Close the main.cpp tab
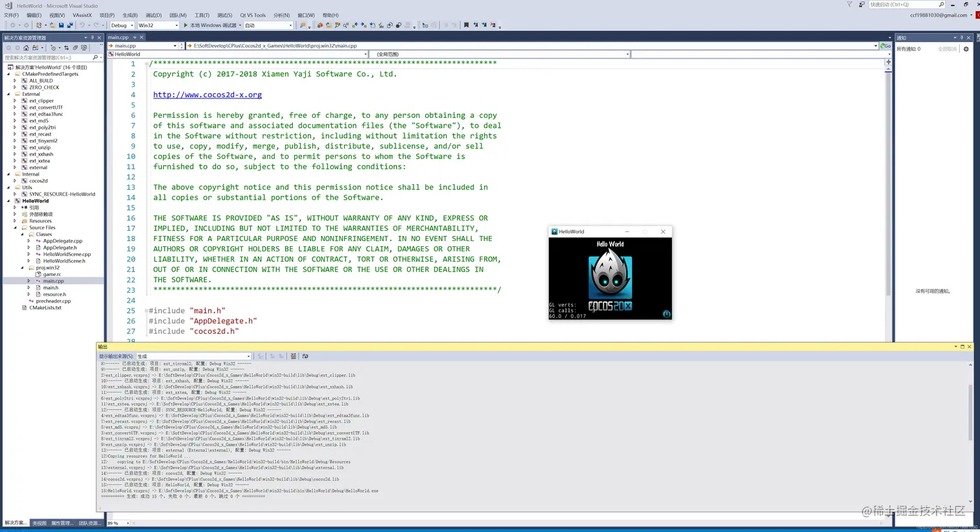Image resolution: width=980 pixels, height=532 pixels. pos(141,38)
